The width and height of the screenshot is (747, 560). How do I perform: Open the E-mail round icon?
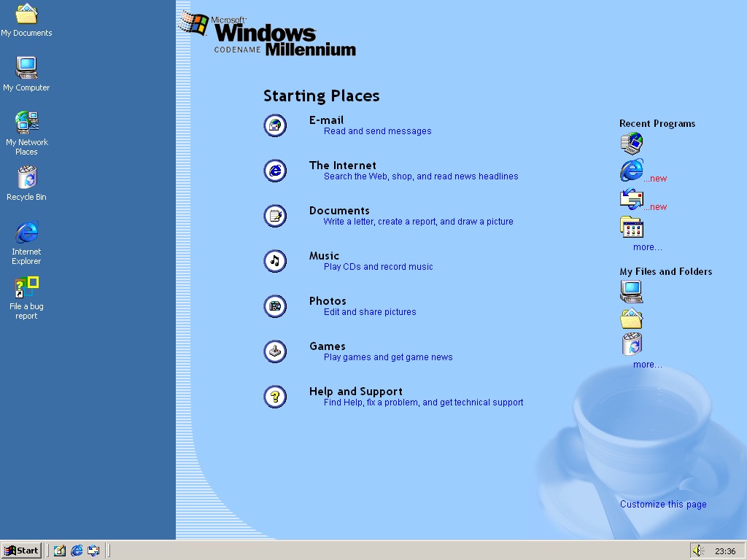click(275, 125)
